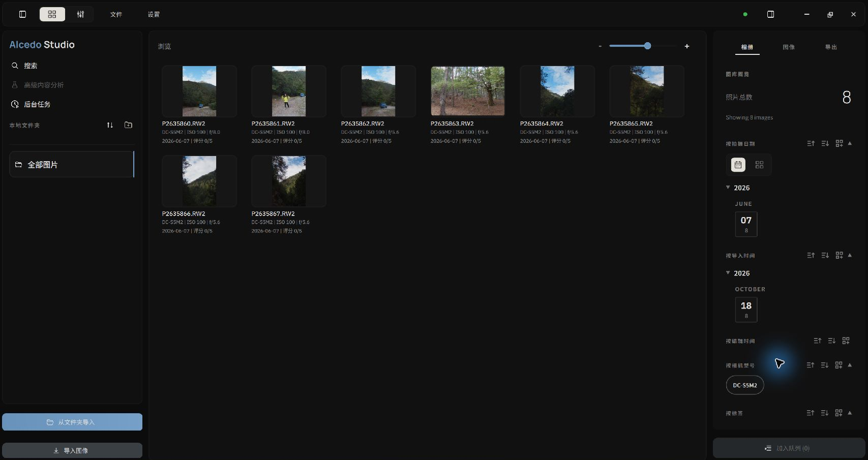Click the group-add icon for 按导入时间

click(839, 255)
